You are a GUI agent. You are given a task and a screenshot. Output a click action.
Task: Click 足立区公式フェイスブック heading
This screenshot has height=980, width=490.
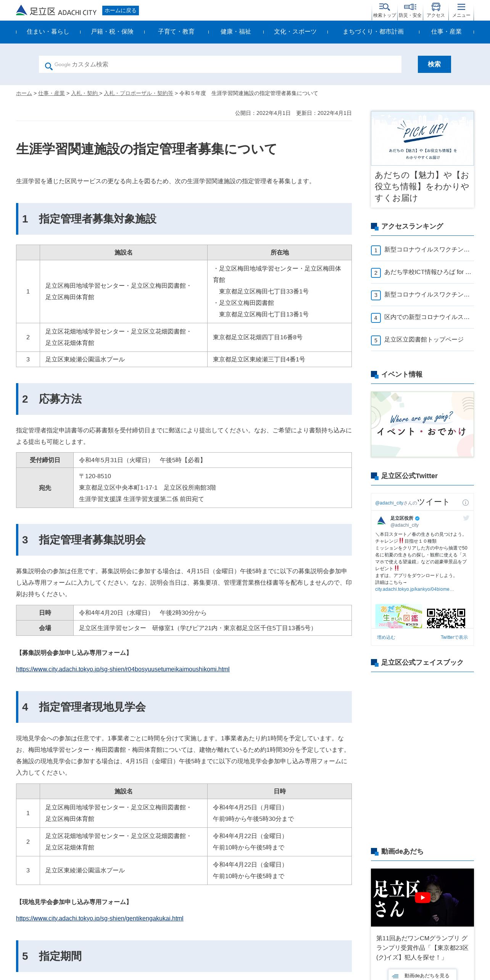pos(422,662)
